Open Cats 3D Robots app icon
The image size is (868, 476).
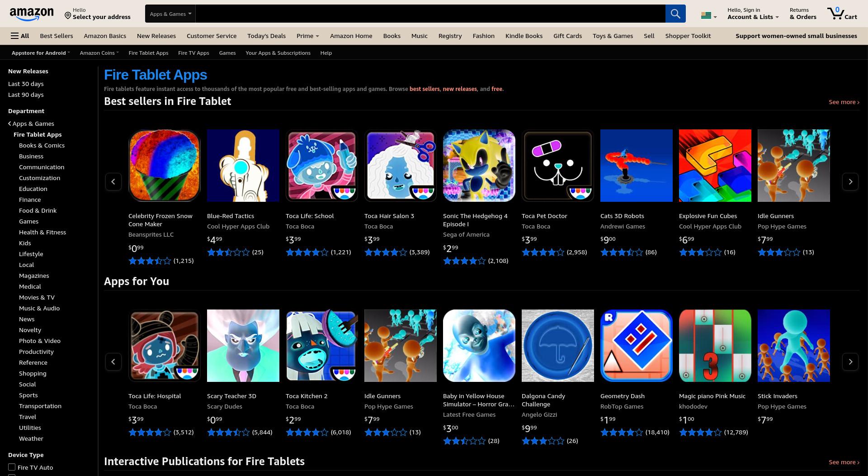pyautogui.click(x=637, y=166)
